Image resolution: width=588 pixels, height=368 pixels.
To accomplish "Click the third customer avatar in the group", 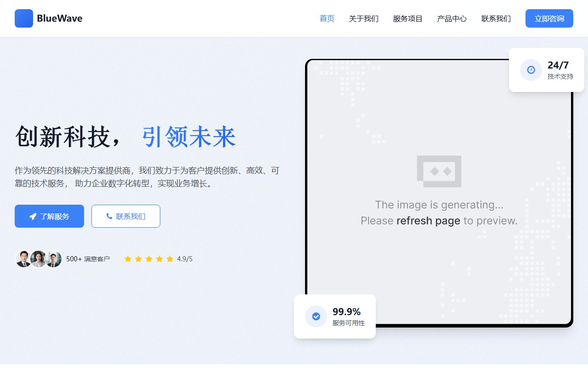I will click(53, 259).
